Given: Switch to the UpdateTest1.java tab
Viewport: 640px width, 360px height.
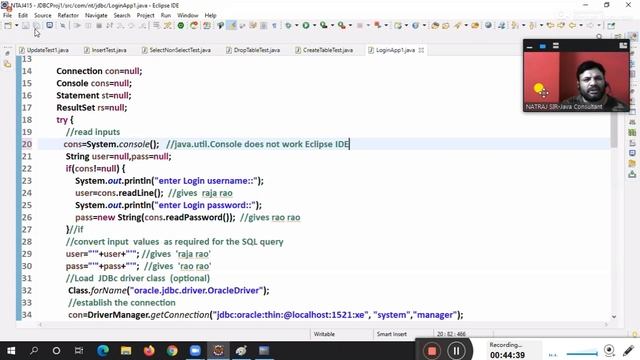Looking at the screenshot, I should click(x=44, y=50).
